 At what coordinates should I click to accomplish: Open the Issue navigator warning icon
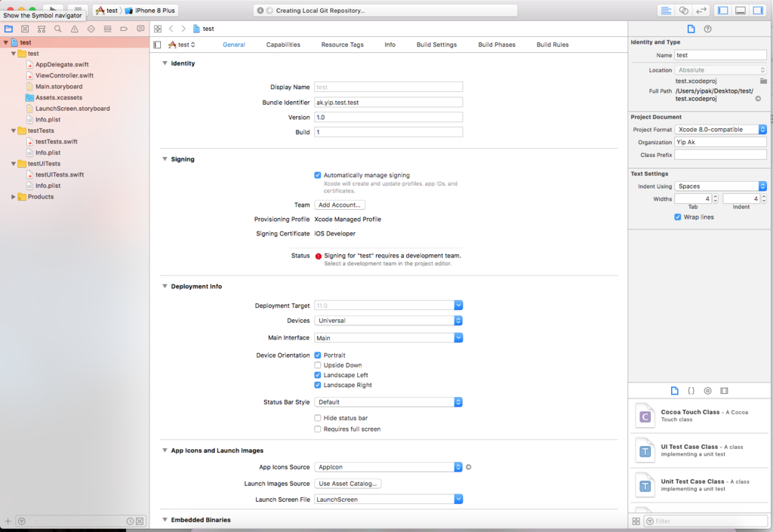75,29
